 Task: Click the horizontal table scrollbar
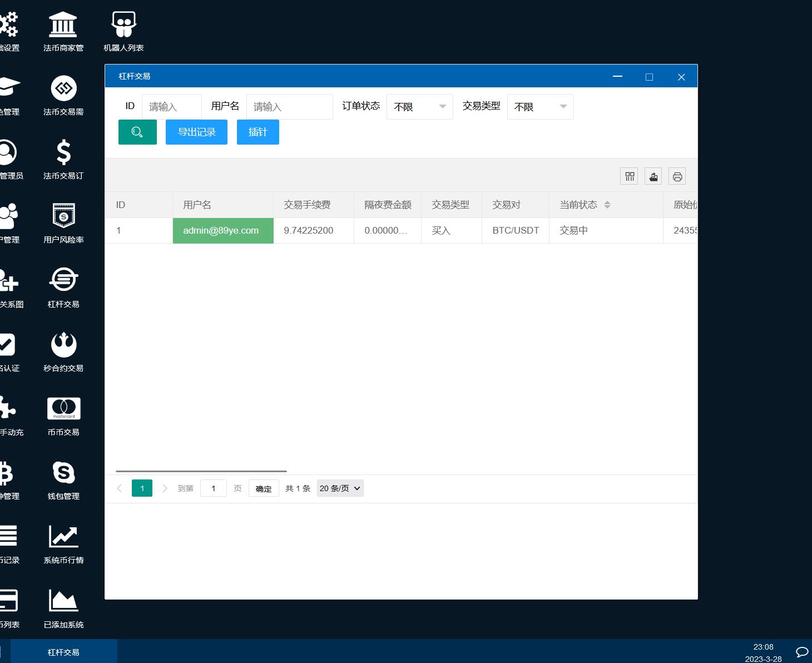[201, 471]
